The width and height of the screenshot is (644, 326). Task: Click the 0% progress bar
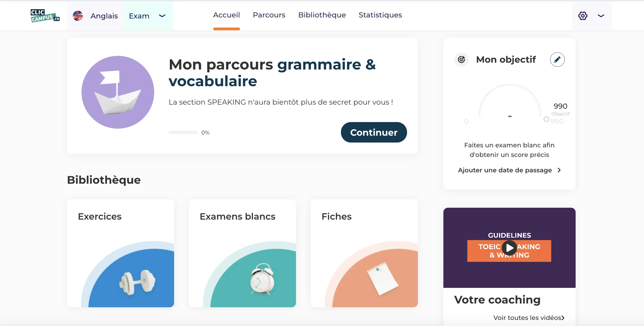[183, 132]
